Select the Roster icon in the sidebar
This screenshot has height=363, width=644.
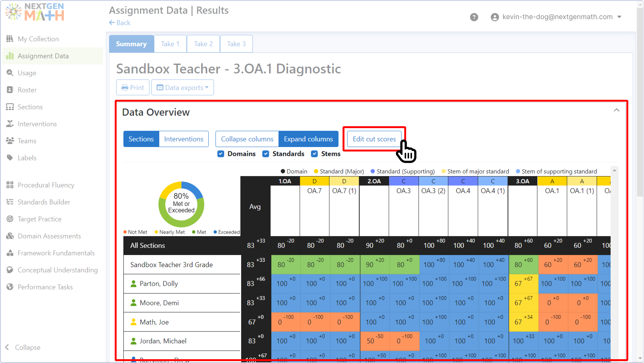tap(10, 89)
